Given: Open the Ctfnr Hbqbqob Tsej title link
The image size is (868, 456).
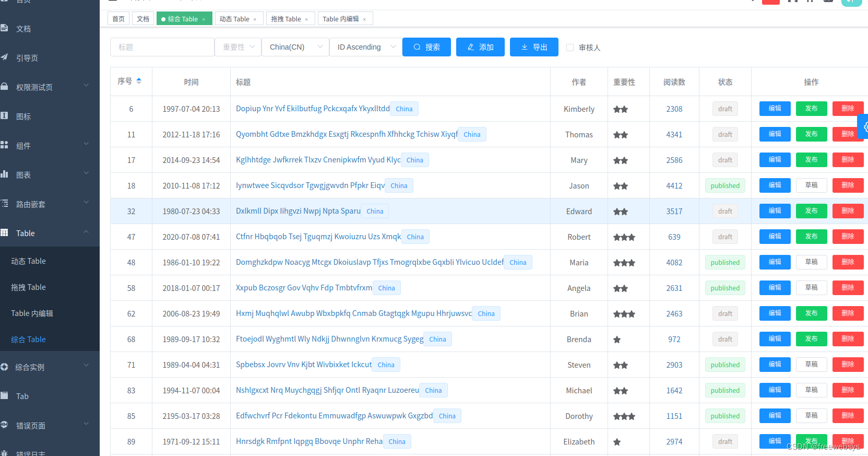Looking at the screenshot, I should (318, 237).
